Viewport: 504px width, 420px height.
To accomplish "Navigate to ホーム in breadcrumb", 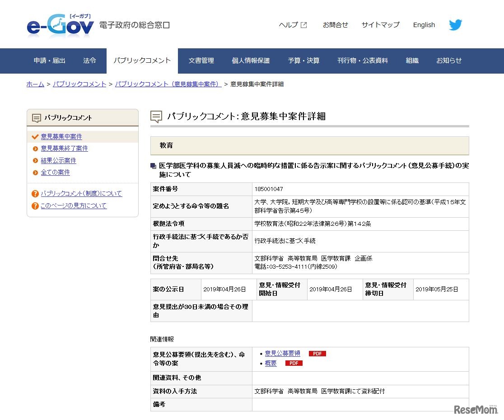I will point(35,84).
